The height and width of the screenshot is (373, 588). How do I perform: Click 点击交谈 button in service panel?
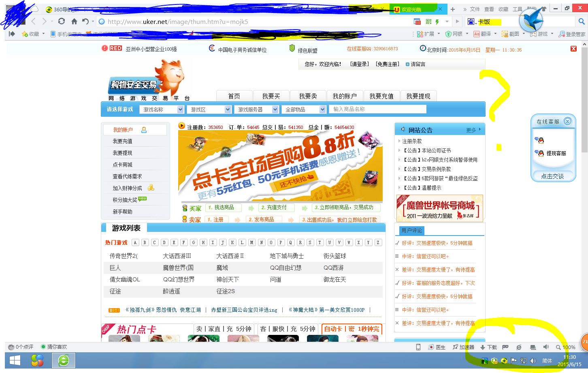point(553,176)
